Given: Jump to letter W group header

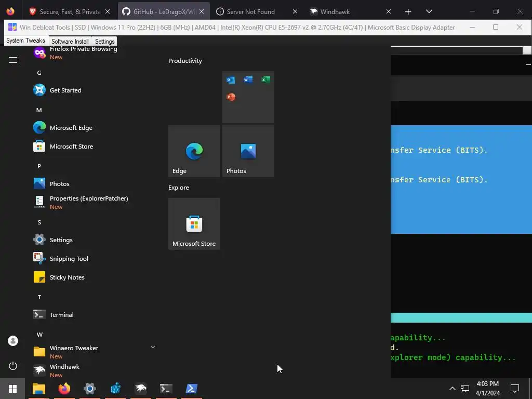Looking at the screenshot, I should [39, 335].
